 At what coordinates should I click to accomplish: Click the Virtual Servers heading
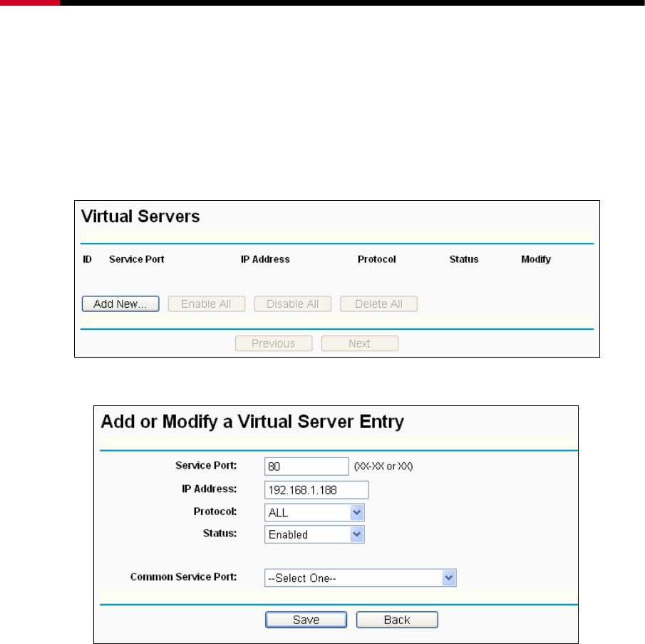tap(140, 217)
